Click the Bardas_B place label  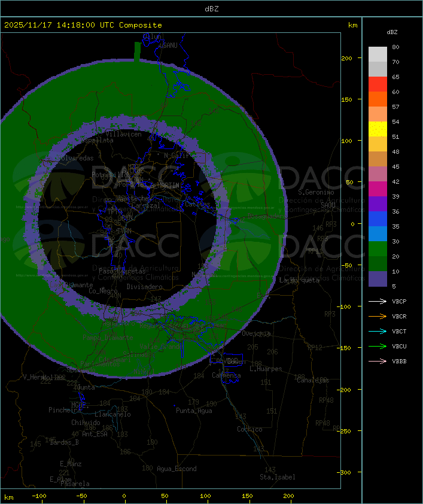pos(65,442)
